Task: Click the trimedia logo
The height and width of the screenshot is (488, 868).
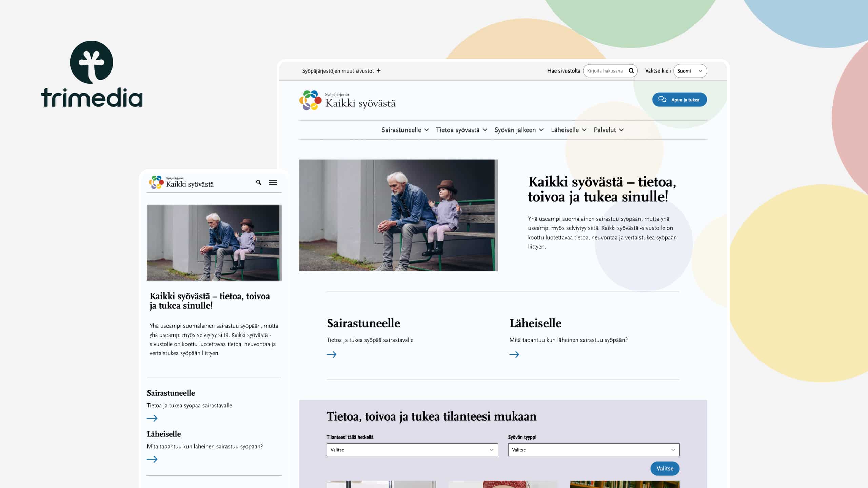Action: click(92, 74)
